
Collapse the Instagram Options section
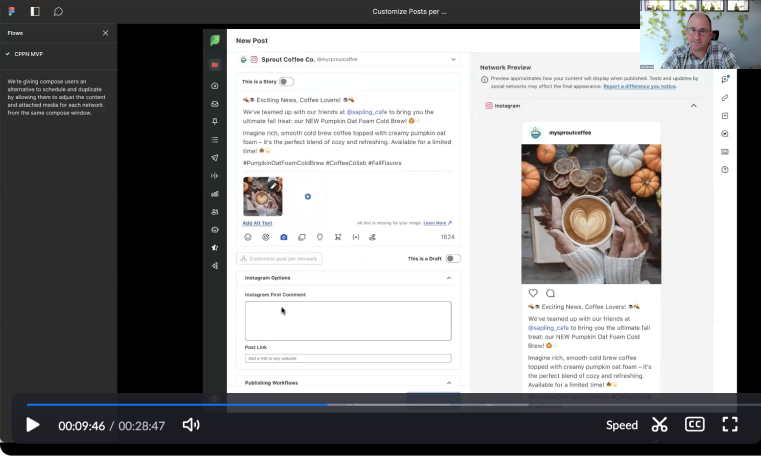(448, 278)
